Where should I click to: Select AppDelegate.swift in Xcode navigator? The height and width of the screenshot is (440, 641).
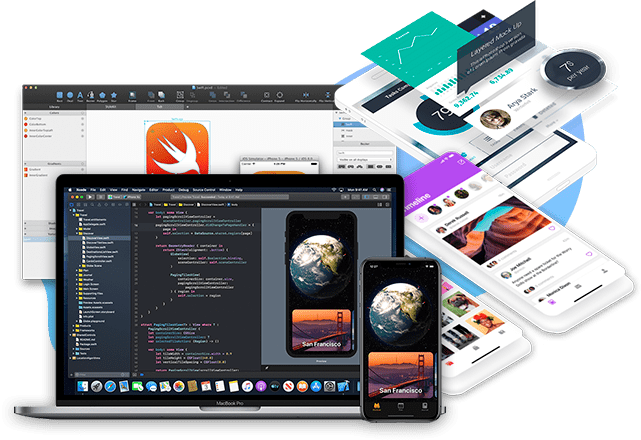point(92,224)
